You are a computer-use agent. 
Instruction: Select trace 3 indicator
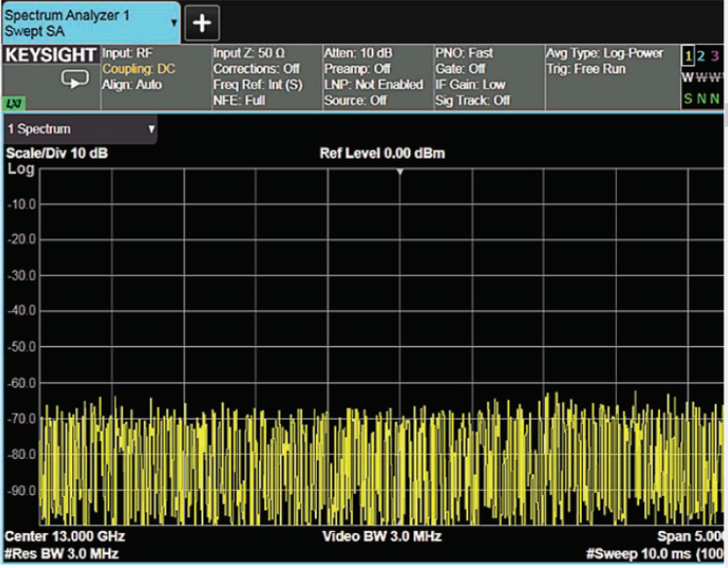click(x=715, y=57)
